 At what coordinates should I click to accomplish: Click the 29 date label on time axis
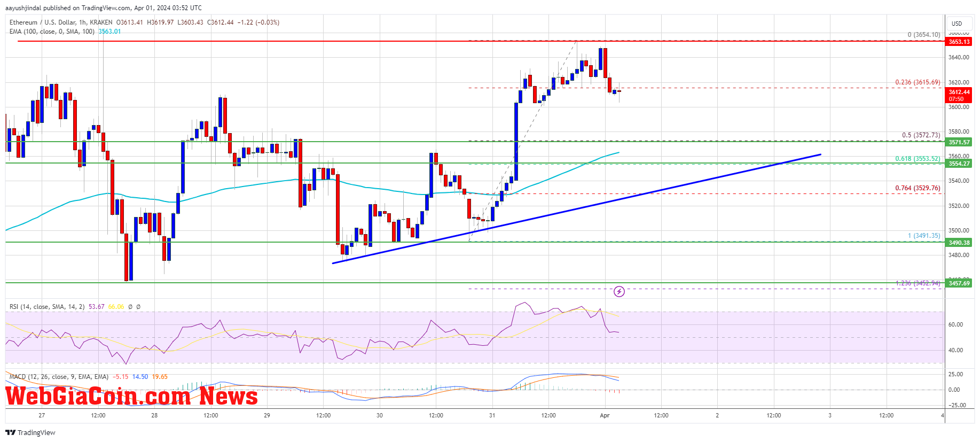point(267,415)
